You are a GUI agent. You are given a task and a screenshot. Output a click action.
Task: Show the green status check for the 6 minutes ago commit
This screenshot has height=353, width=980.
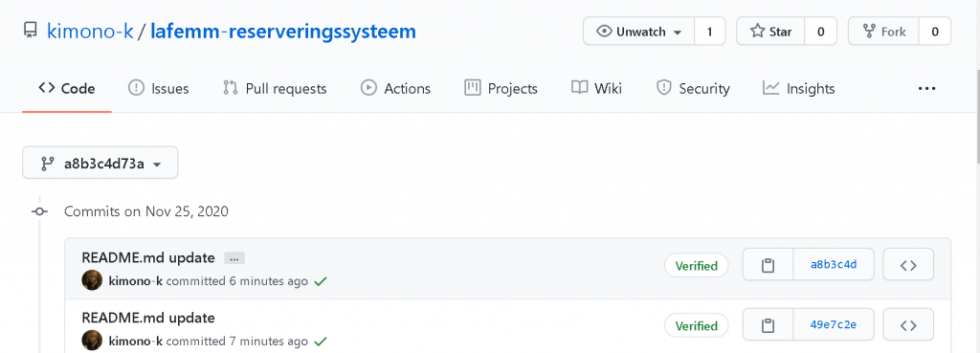321,282
